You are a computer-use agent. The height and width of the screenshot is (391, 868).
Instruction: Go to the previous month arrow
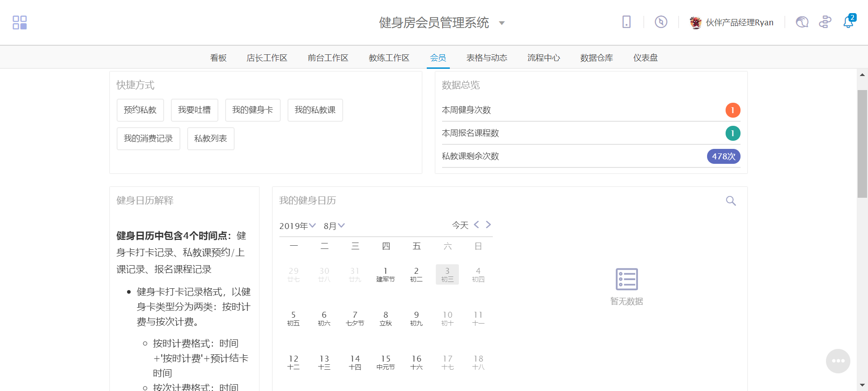pos(476,225)
